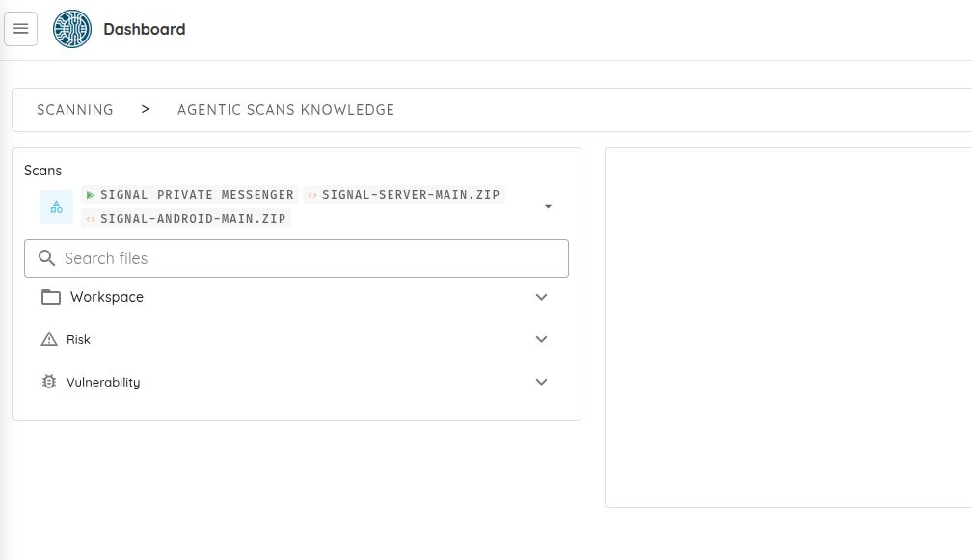The image size is (972, 560).
Task: Expand the Risk section chevron
Action: click(541, 339)
